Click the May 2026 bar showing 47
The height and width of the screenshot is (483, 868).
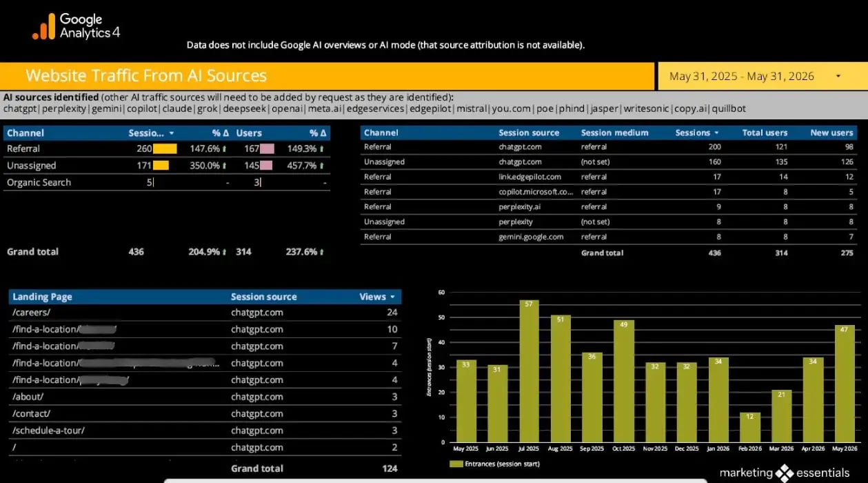coord(844,384)
